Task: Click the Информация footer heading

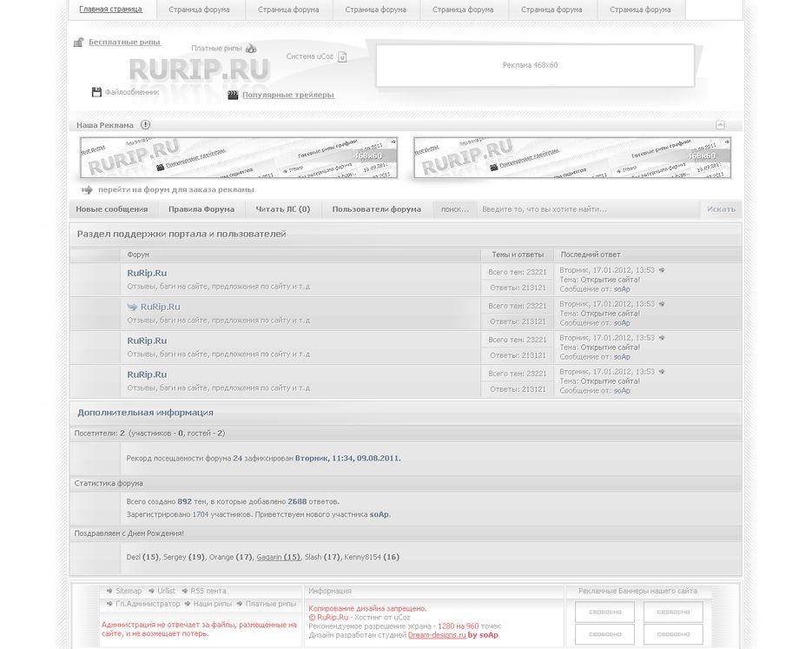Action: [x=330, y=591]
